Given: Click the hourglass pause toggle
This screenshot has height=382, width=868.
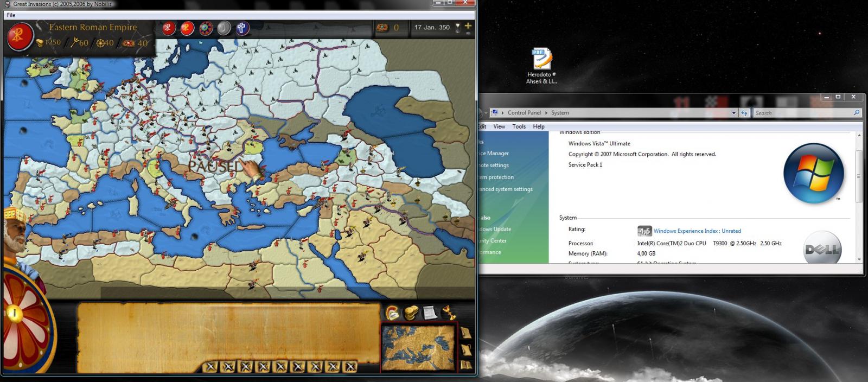Looking at the screenshot, I should pos(458,28).
